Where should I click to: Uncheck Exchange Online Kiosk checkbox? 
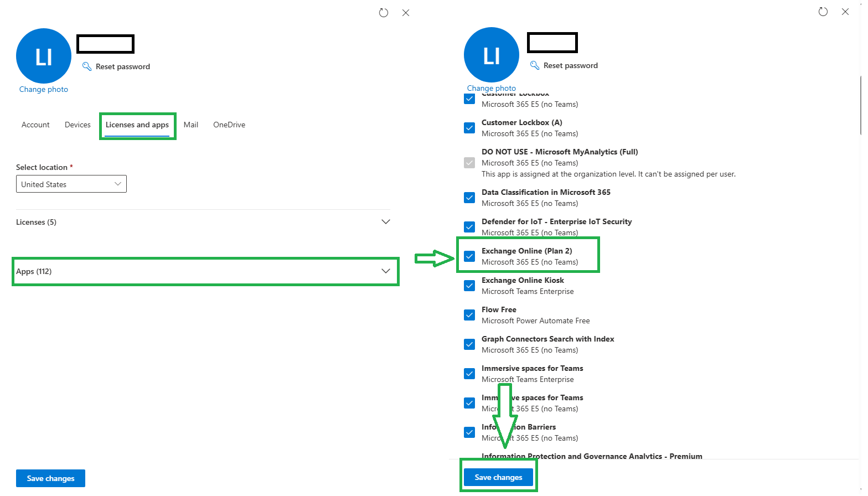[469, 286]
